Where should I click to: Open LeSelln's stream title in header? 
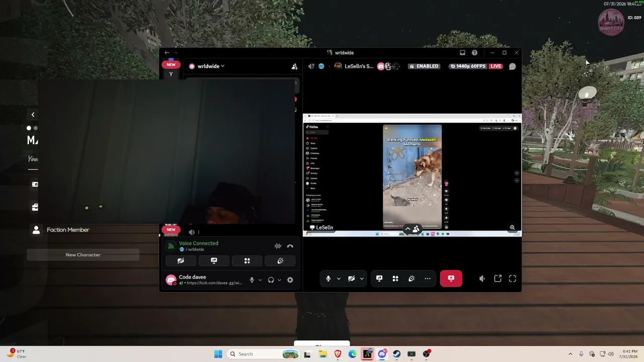359,66
